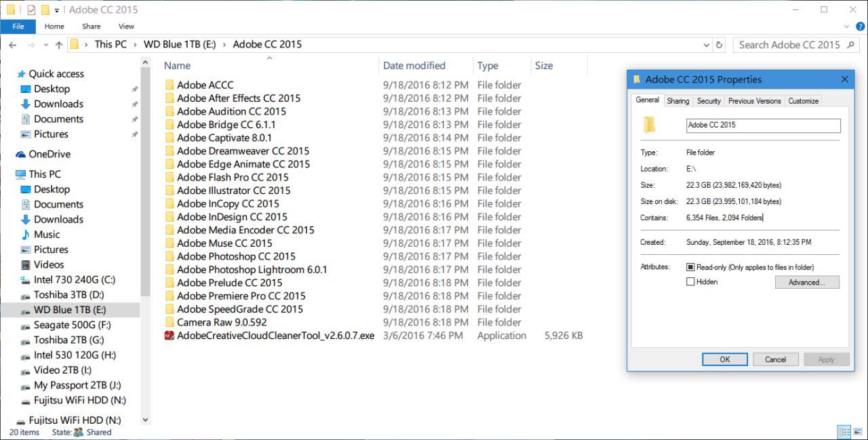Go up one level with Up arrow

(x=59, y=45)
